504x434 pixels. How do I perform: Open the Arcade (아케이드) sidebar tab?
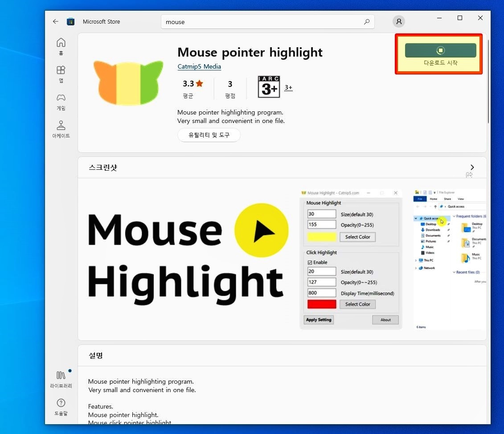tap(61, 129)
